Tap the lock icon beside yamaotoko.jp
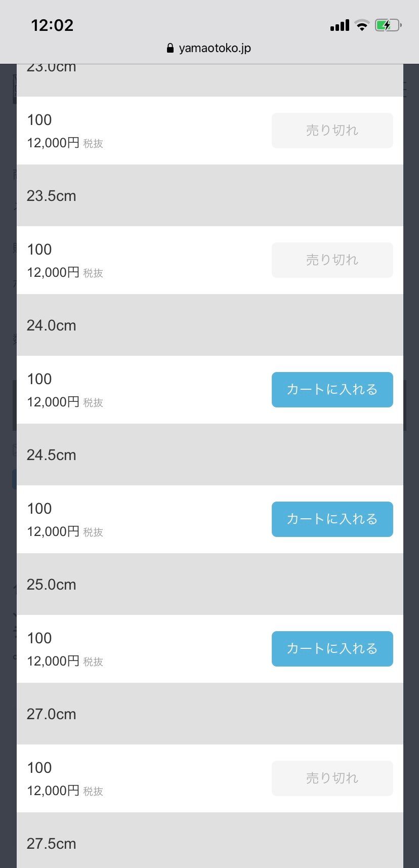Image resolution: width=419 pixels, height=868 pixels. click(x=170, y=48)
